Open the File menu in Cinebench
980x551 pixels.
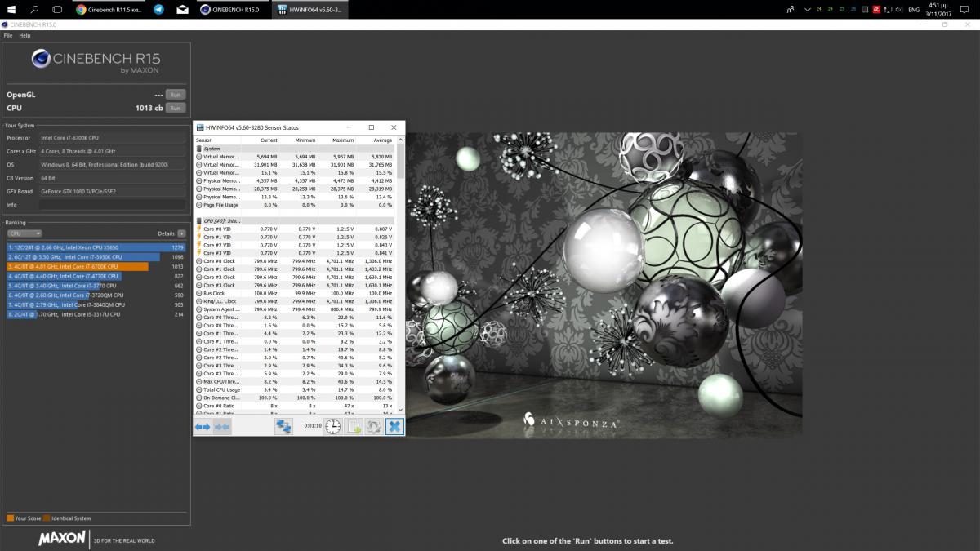[8, 36]
